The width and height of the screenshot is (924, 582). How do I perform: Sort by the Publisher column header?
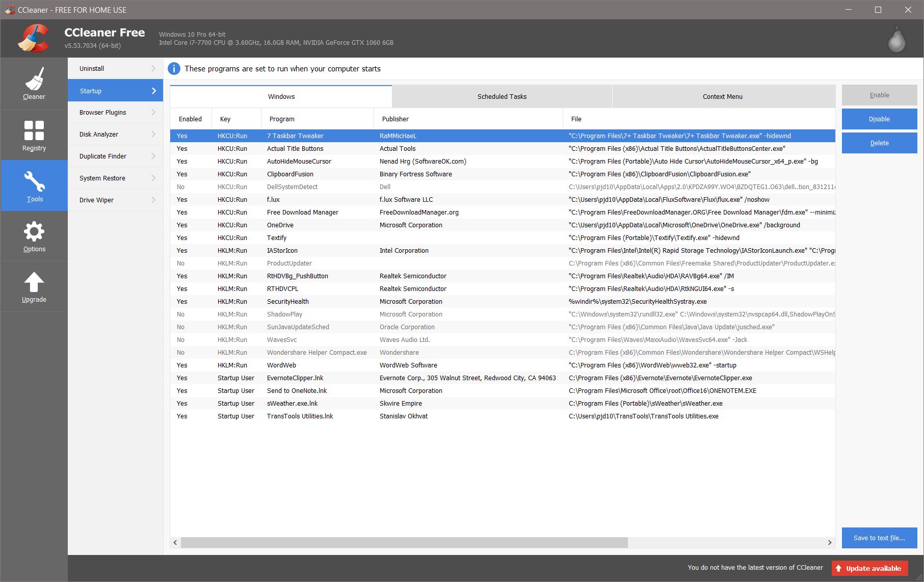(x=468, y=119)
